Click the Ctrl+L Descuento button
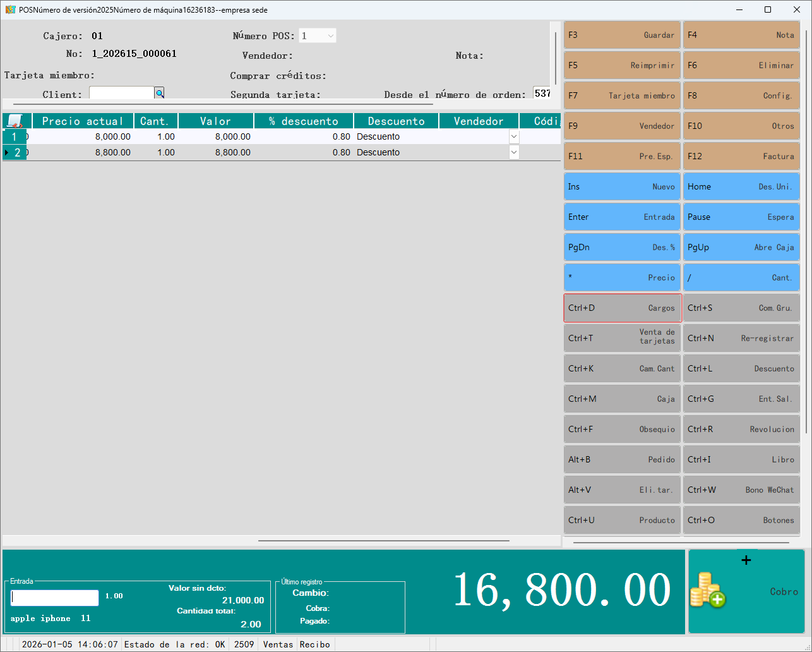The width and height of the screenshot is (812, 652). click(741, 368)
